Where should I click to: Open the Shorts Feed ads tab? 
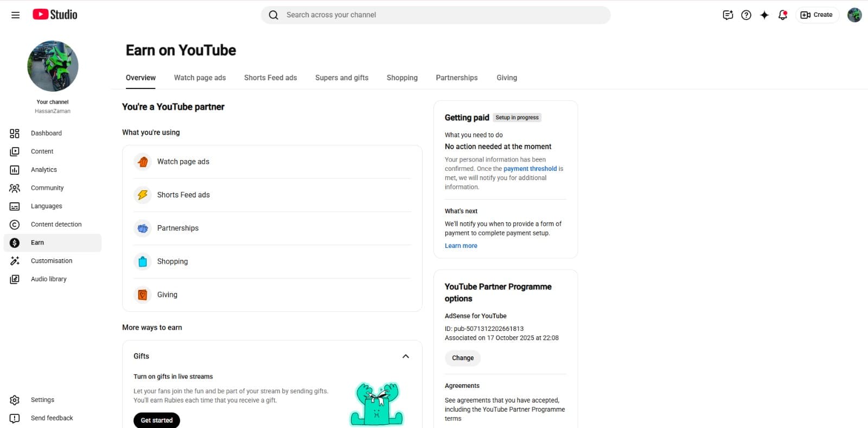click(x=271, y=78)
